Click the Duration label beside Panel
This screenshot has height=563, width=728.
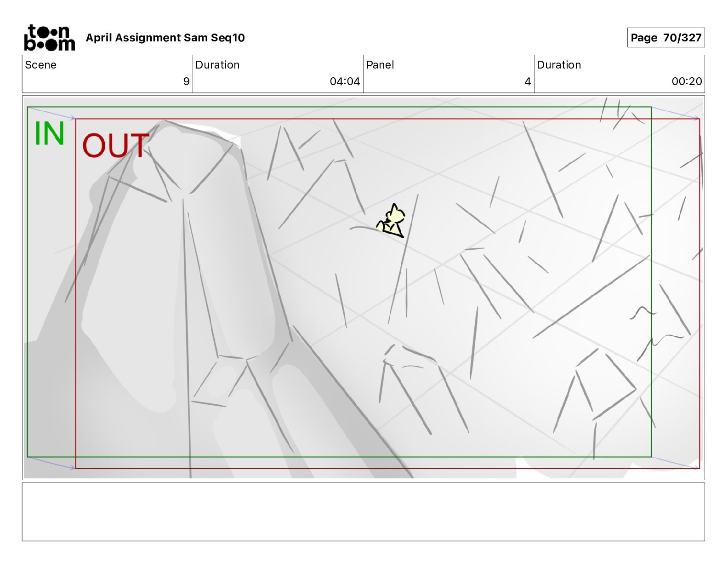(559, 65)
